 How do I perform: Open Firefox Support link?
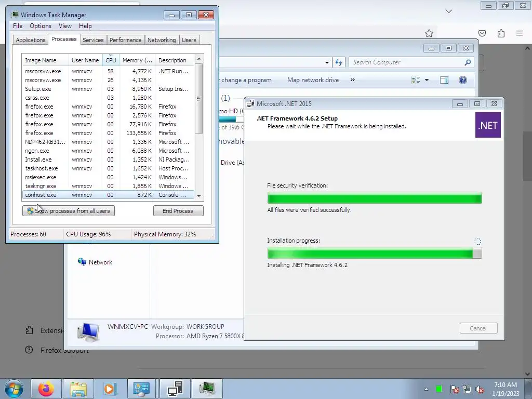click(64, 350)
